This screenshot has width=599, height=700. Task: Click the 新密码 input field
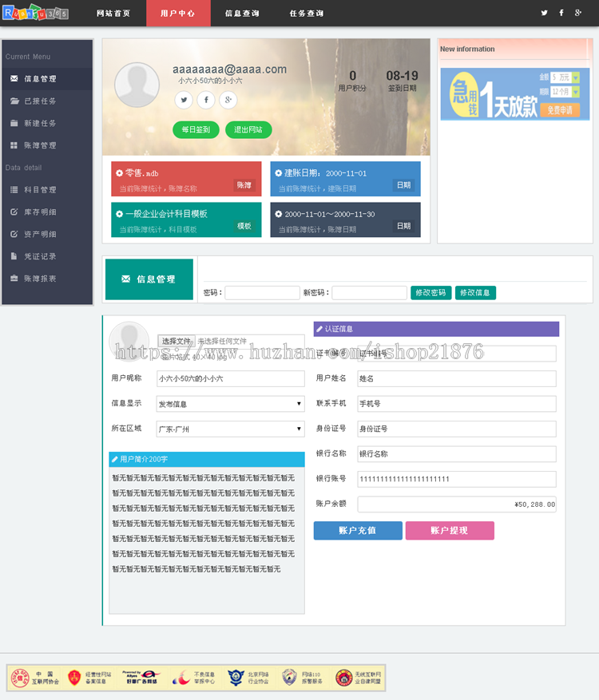369,293
